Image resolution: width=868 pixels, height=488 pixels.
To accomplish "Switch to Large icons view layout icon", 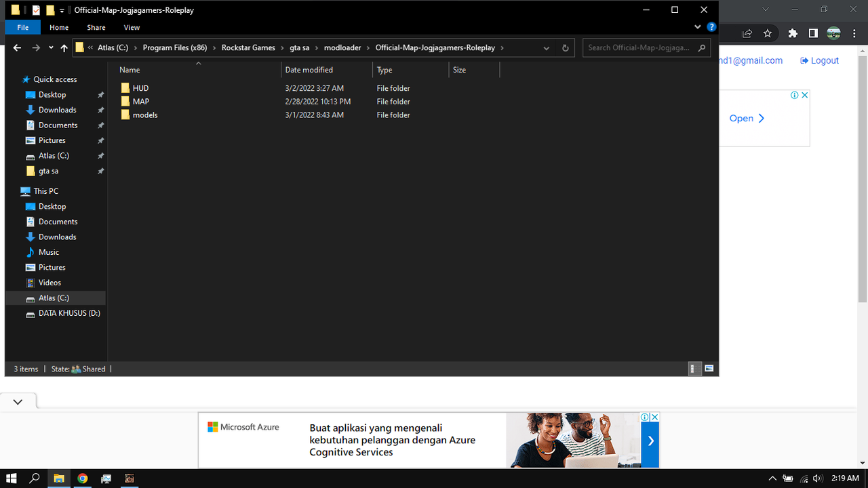I will tap(709, 369).
